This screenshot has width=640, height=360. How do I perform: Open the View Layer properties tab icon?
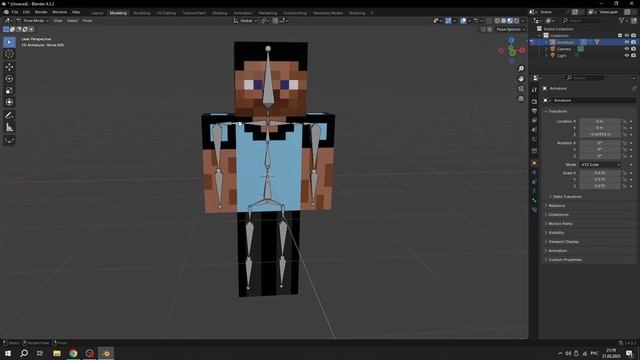click(x=534, y=120)
